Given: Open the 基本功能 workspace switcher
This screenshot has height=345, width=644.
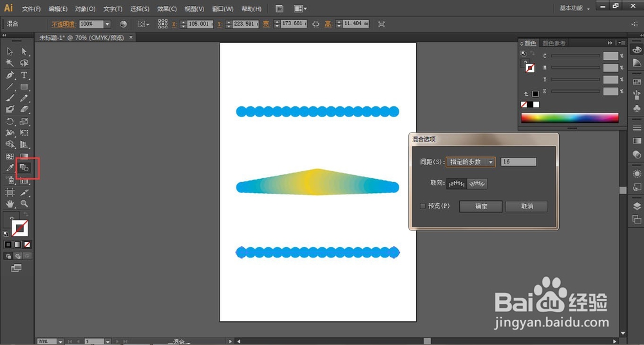Looking at the screenshot, I should [x=574, y=8].
